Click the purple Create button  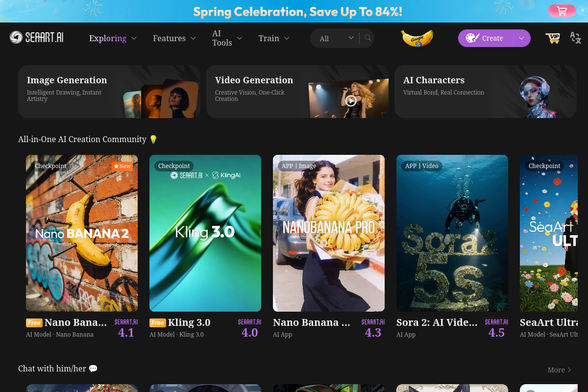485,38
